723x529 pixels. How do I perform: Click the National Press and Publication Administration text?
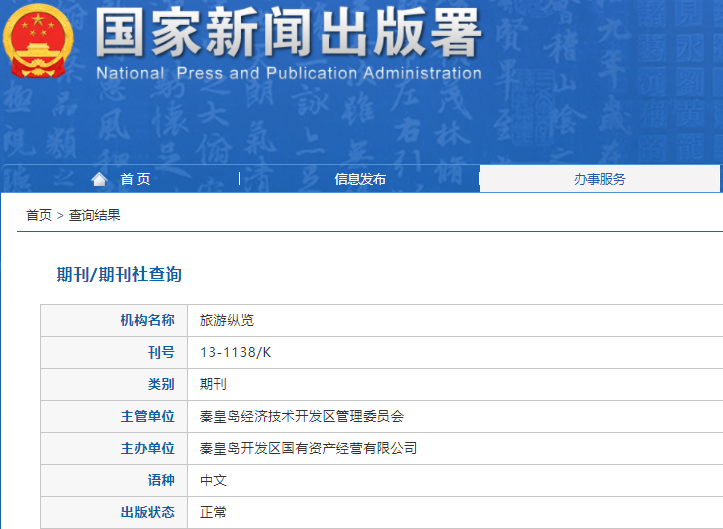288,73
